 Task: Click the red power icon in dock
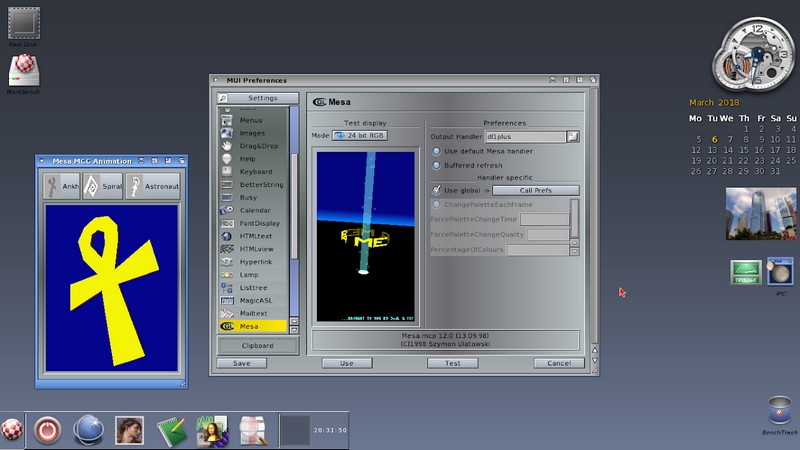47,430
